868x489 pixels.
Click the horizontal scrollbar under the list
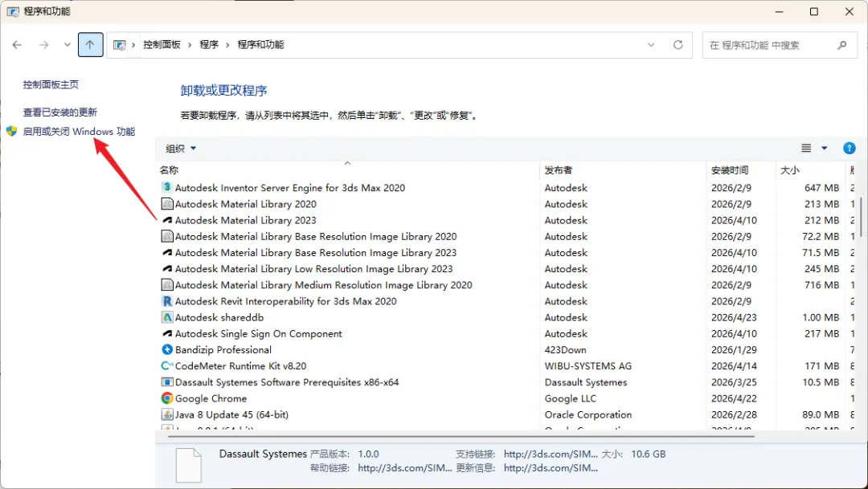tap(461, 436)
